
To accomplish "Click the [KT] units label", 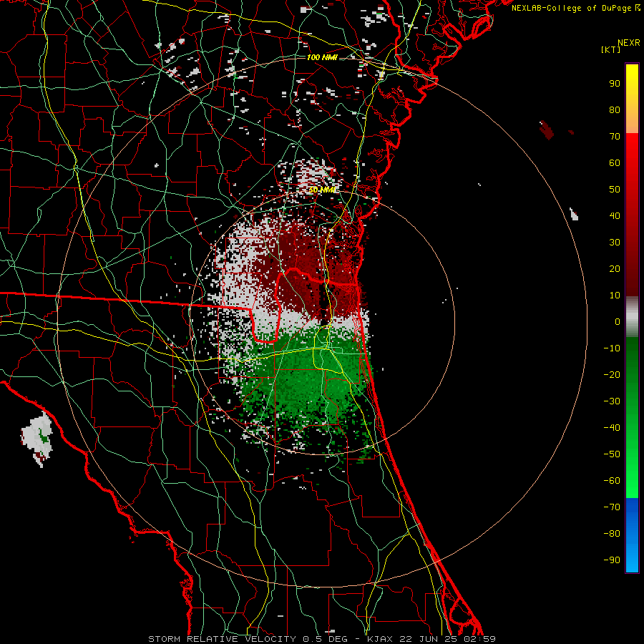I will (x=611, y=49).
